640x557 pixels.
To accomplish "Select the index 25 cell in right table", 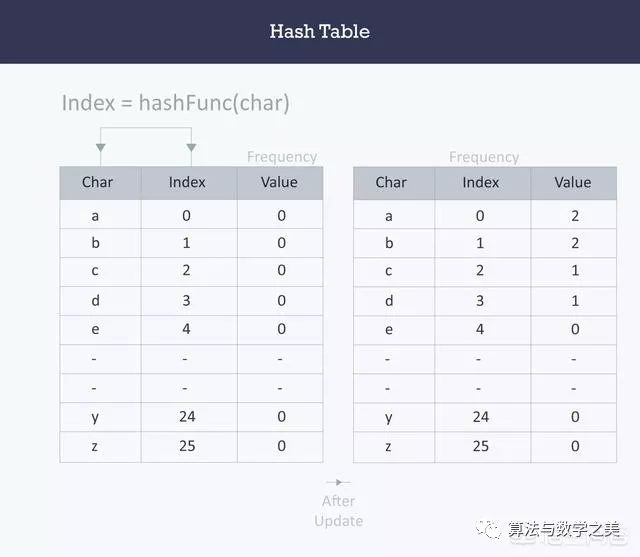I will pos(481,446).
